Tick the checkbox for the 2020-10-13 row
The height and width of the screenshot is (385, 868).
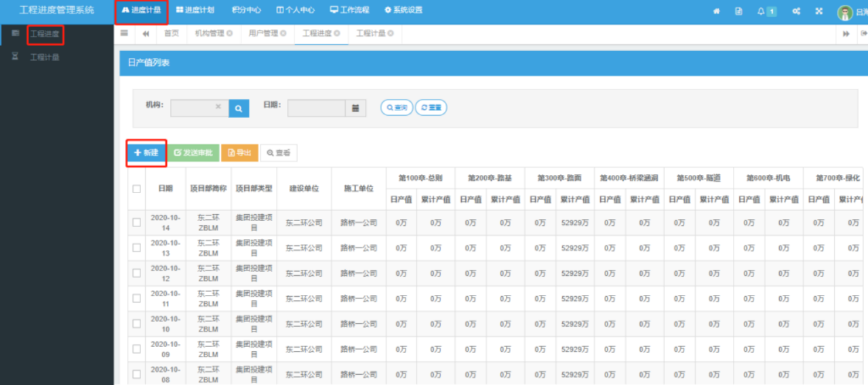[136, 247]
